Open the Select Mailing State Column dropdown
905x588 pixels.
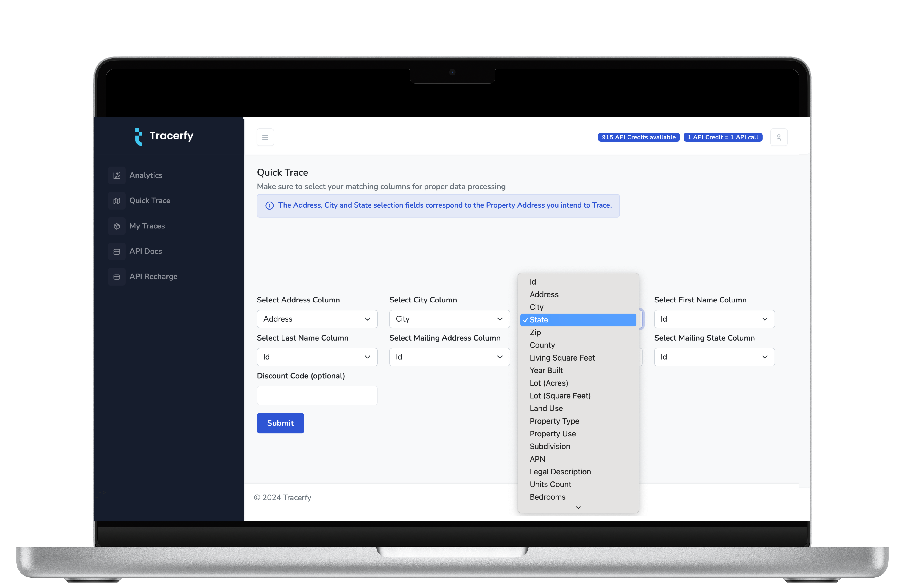[x=714, y=357]
